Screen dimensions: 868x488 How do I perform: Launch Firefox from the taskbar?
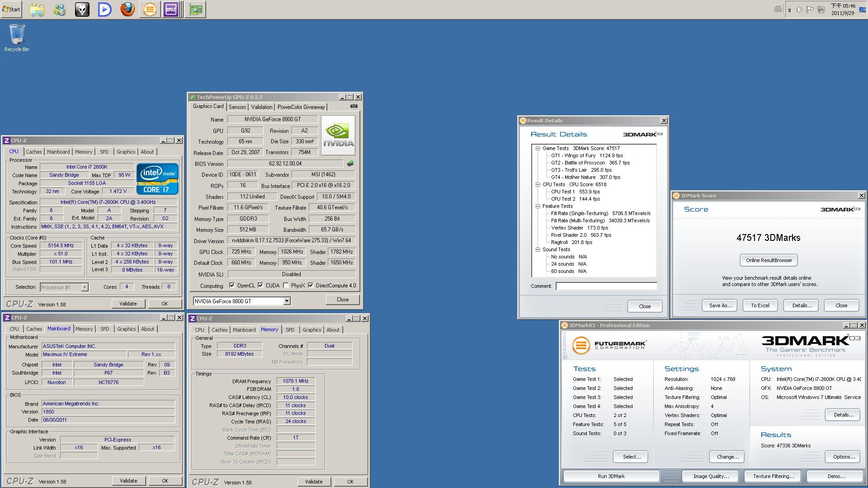click(x=127, y=9)
